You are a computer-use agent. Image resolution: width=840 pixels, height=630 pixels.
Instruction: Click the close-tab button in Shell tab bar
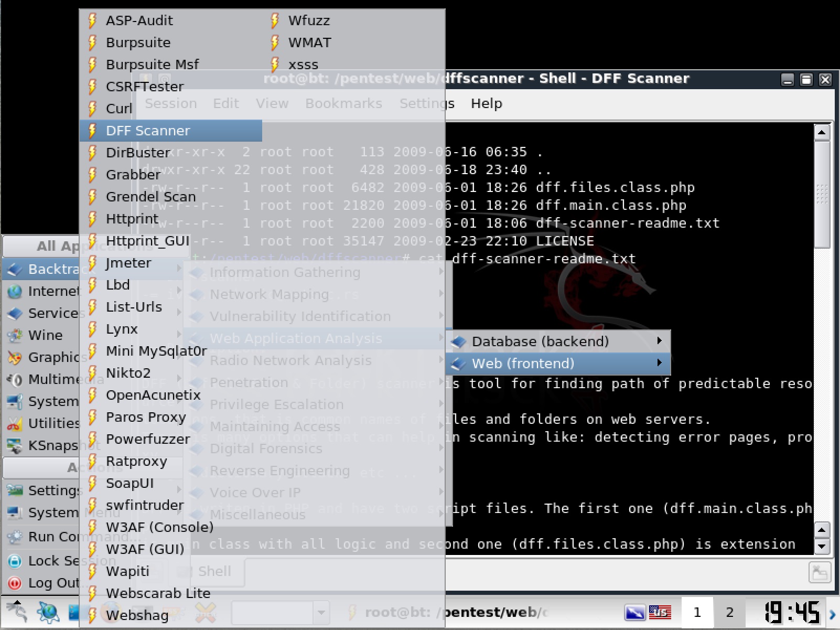[819, 572]
